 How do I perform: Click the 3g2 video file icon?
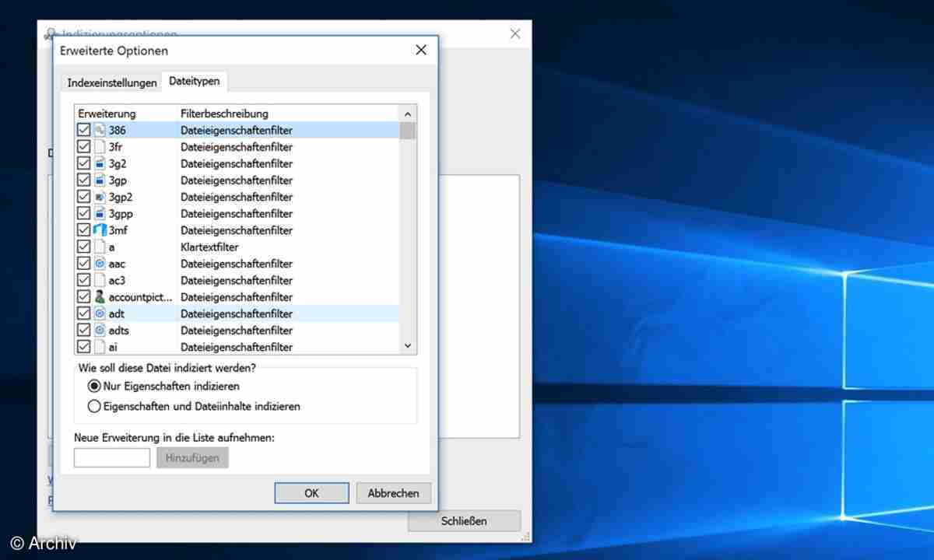pyautogui.click(x=100, y=164)
